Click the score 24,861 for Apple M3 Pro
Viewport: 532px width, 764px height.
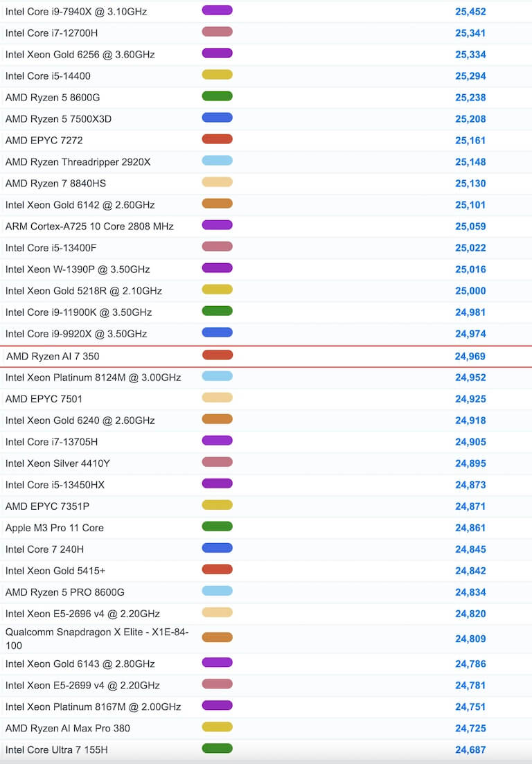pyautogui.click(x=470, y=528)
